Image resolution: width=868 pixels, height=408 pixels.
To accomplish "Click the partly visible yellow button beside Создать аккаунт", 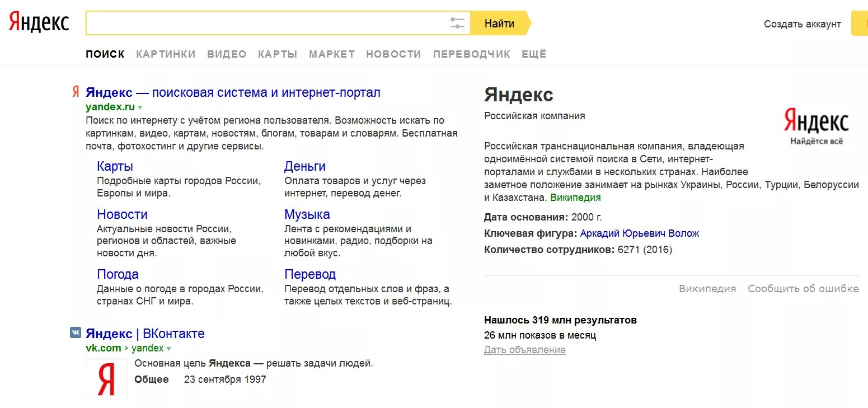I will click(x=860, y=23).
